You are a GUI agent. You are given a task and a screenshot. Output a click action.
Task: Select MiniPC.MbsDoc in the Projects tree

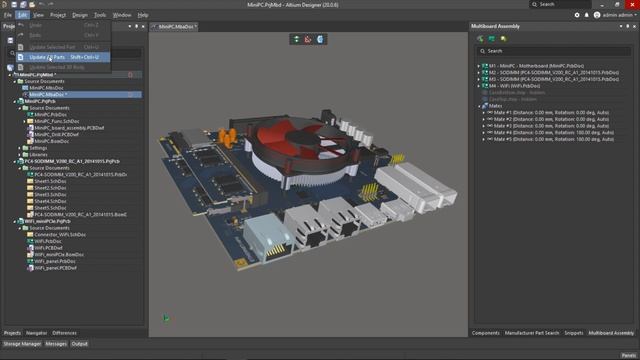point(46,88)
